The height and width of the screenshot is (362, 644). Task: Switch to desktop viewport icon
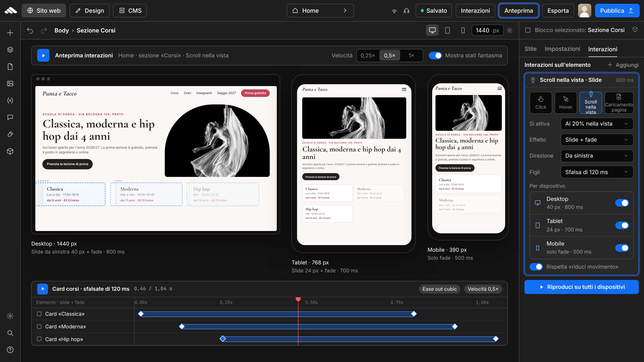tap(432, 31)
